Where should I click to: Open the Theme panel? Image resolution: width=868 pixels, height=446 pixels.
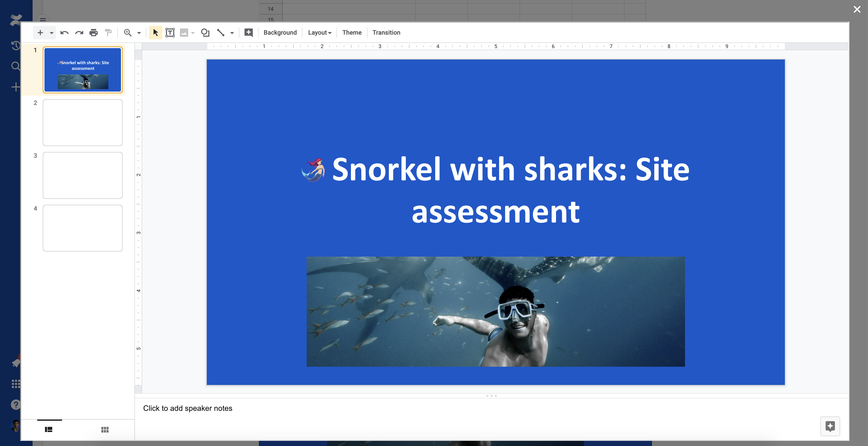click(352, 33)
